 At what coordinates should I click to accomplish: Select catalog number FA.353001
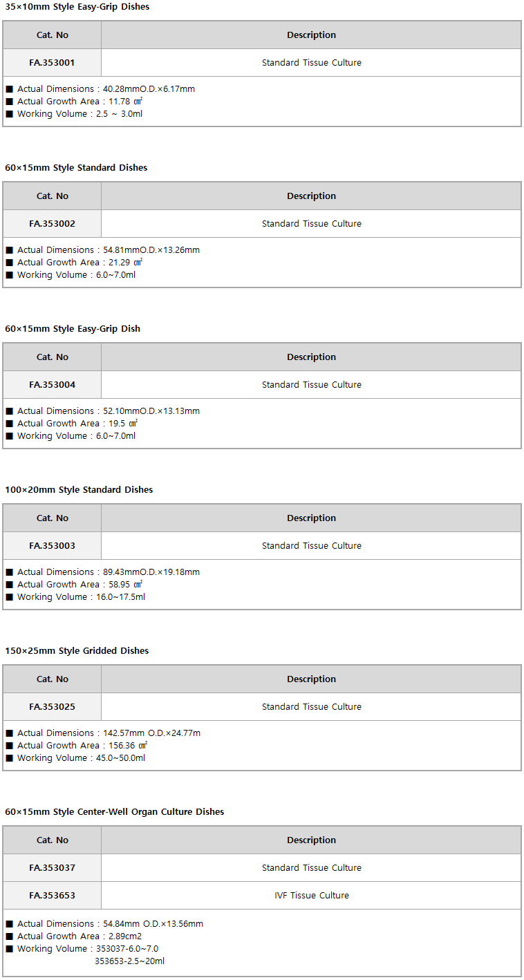53,63
